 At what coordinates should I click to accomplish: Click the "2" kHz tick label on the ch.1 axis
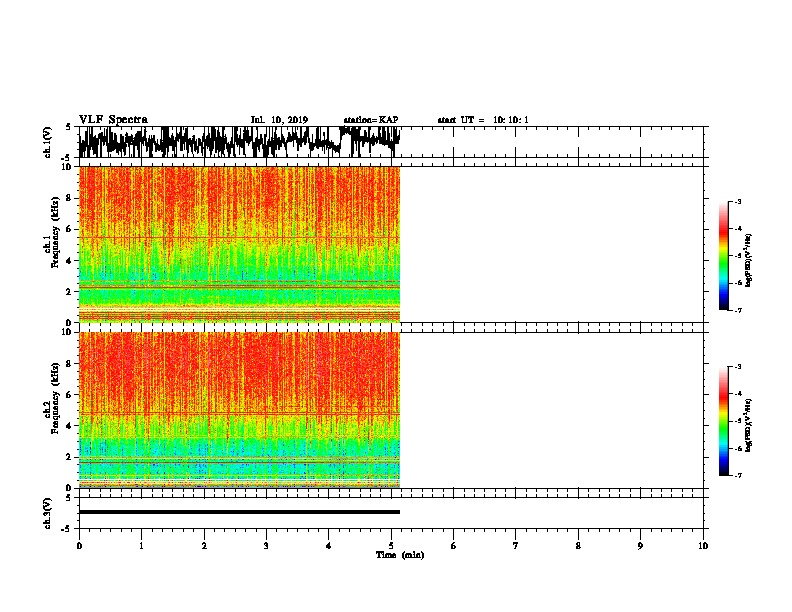point(69,292)
